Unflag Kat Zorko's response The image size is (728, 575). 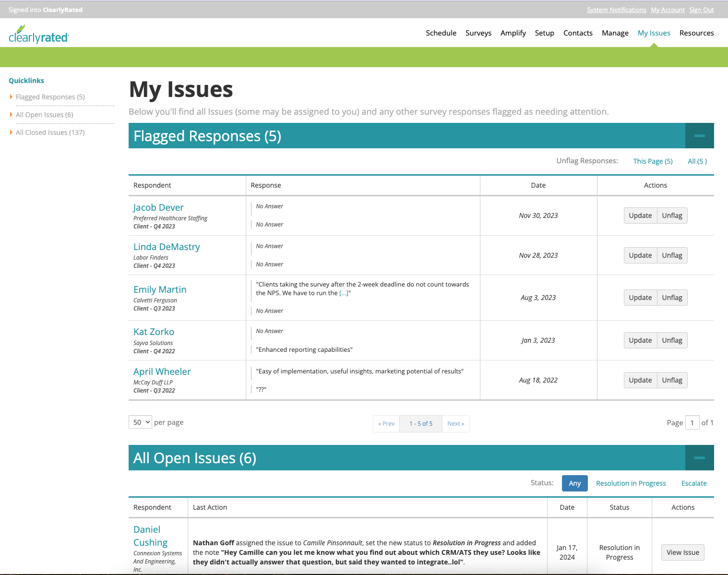click(x=672, y=340)
